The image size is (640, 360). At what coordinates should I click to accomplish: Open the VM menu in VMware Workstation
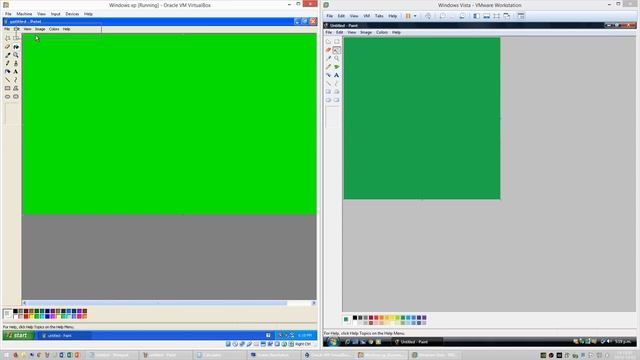tap(367, 16)
